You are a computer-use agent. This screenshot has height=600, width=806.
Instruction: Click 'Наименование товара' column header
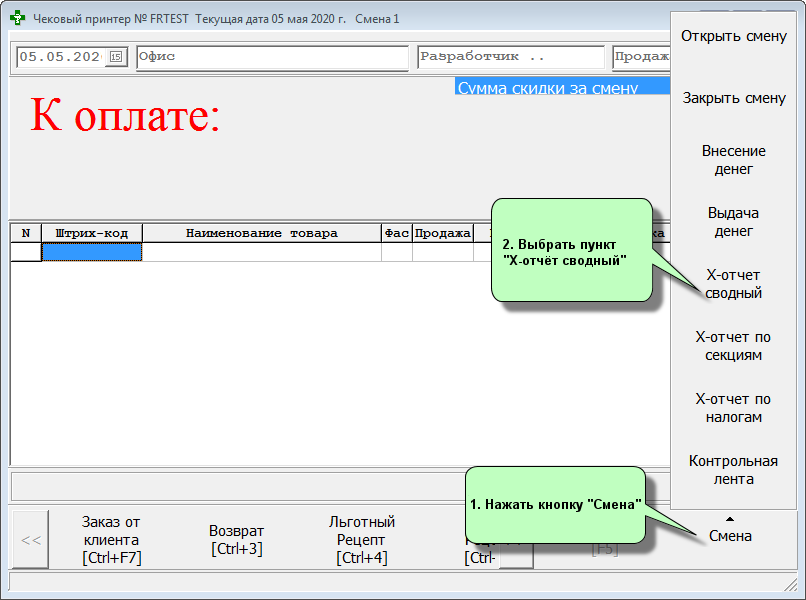coord(261,233)
